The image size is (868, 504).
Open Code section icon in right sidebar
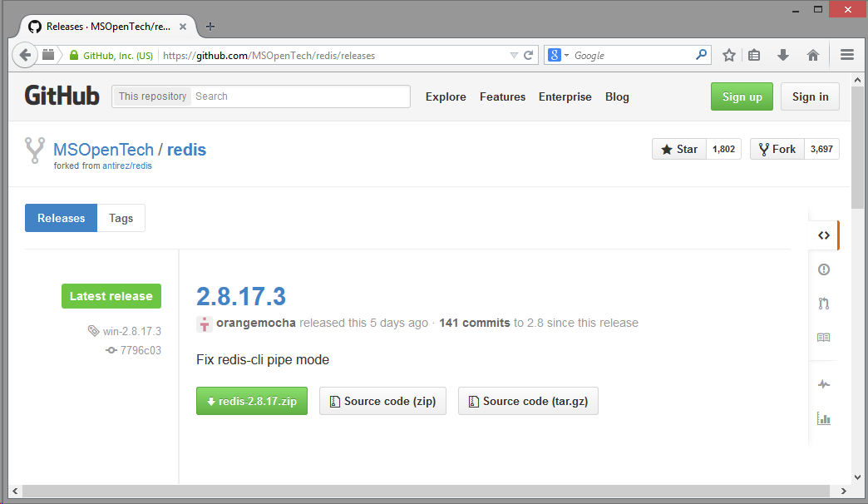coord(823,235)
